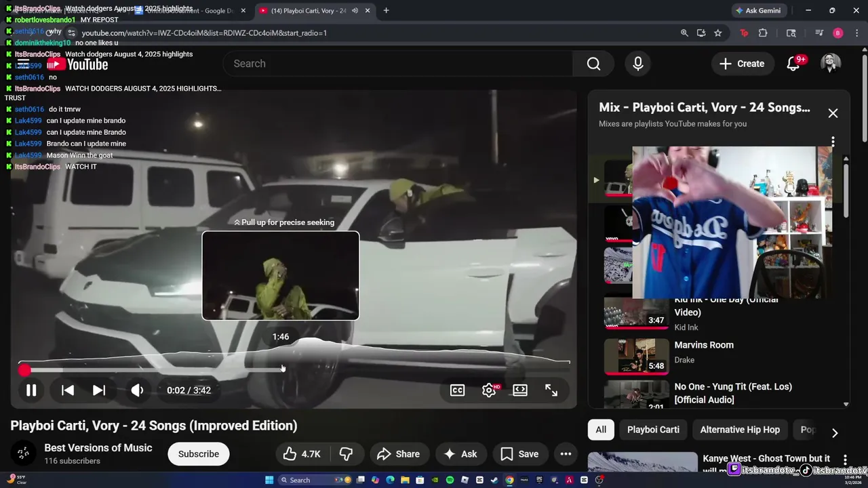Image resolution: width=868 pixels, height=488 pixels.
Task: Subscribe to Best Versions of Music
Action: pos(199,454)
